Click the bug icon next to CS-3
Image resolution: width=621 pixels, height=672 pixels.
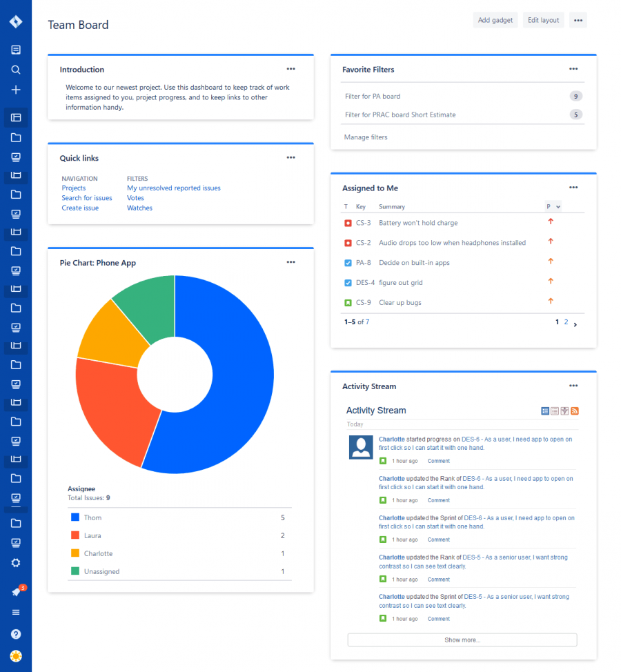click(x=348, y=222)
